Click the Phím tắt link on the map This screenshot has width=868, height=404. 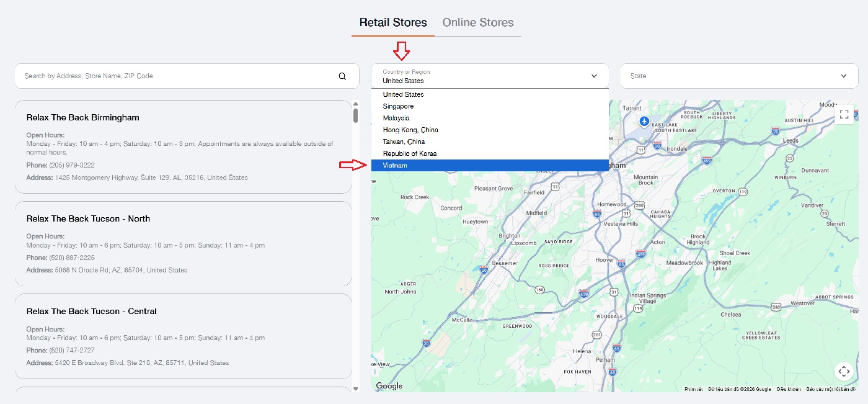[x=693, y=389]
